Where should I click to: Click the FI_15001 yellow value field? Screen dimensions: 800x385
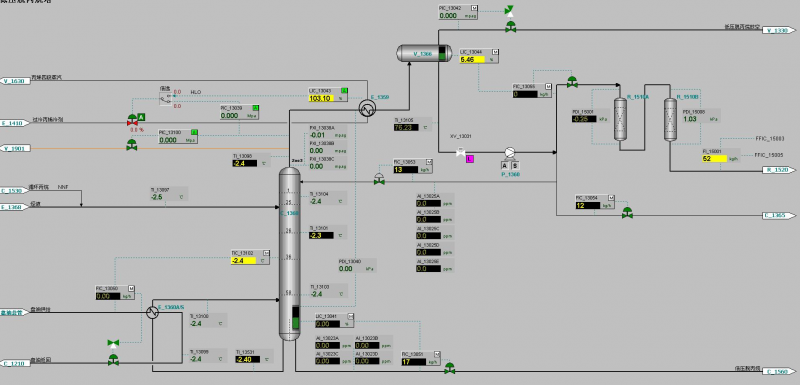click(x=714, y=159)
